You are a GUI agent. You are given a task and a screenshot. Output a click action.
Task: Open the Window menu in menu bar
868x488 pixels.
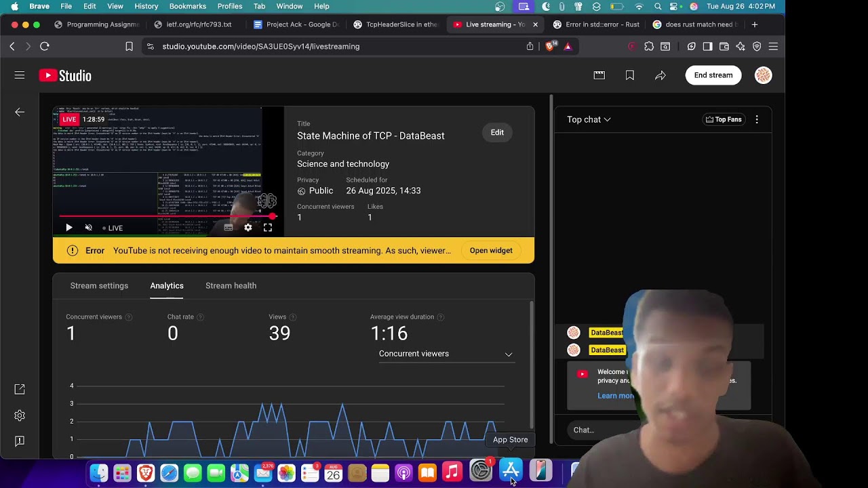[x=289, y=6]
